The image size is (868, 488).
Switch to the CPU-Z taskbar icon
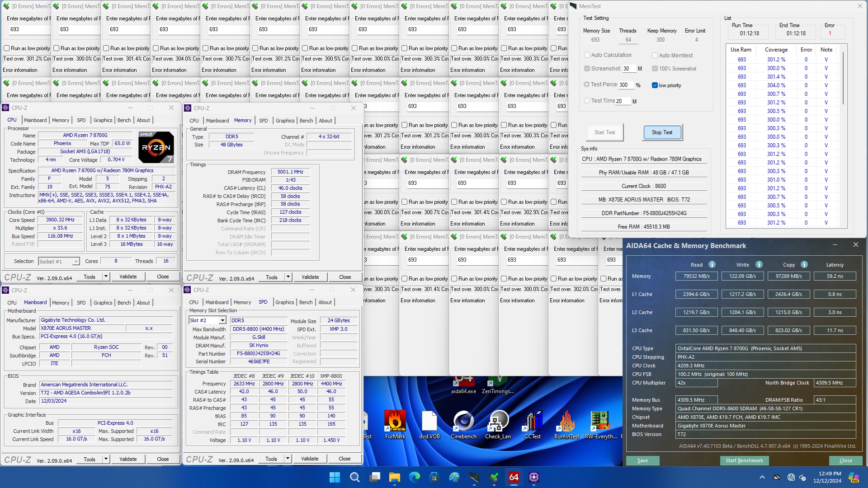pos(534,477)
